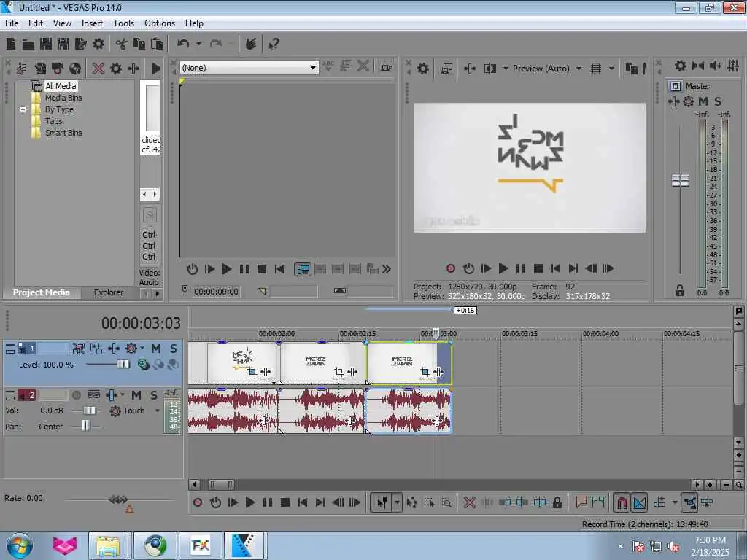The image size is (747, 560).
Task: Select the Normal Edit tool
Action: coord(382,502)
